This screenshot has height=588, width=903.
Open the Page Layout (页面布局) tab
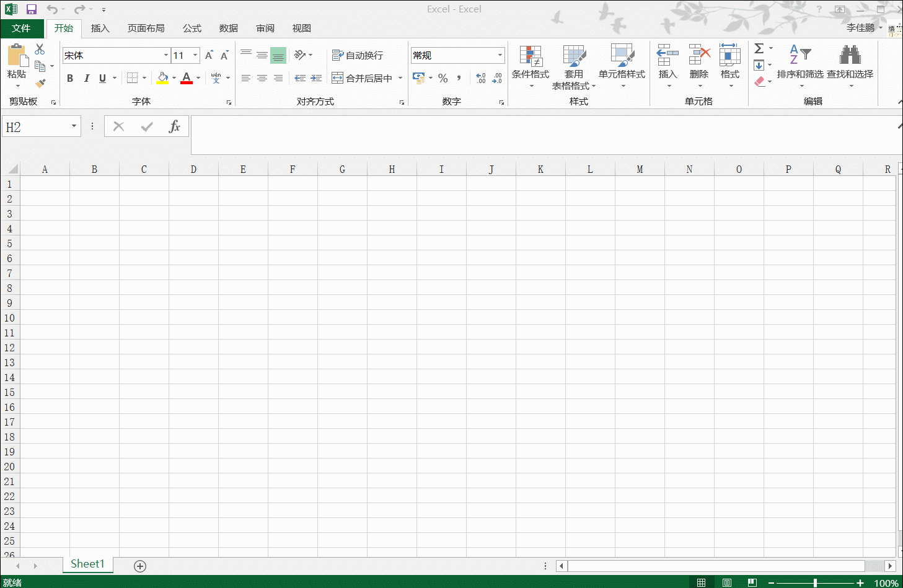(146, 29)
